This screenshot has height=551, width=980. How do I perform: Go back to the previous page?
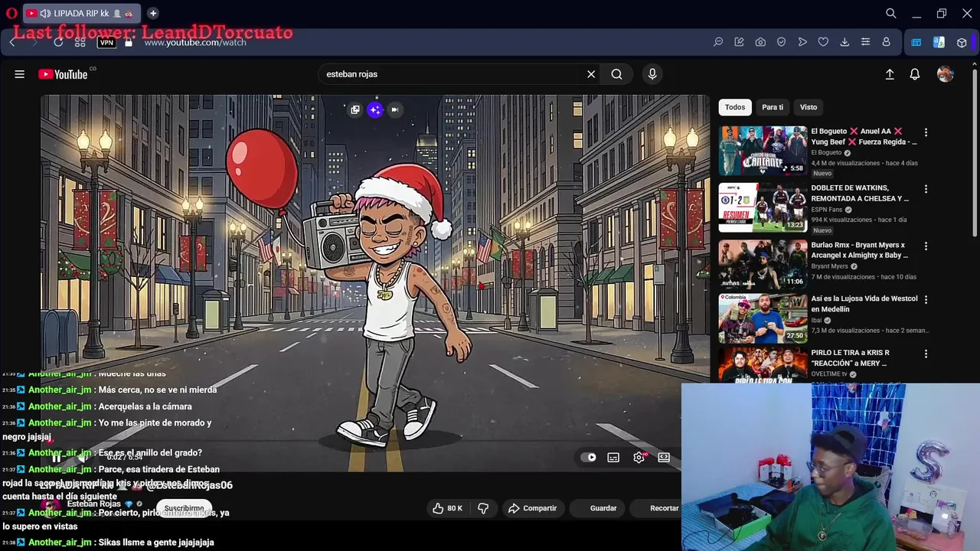(12, 42)
